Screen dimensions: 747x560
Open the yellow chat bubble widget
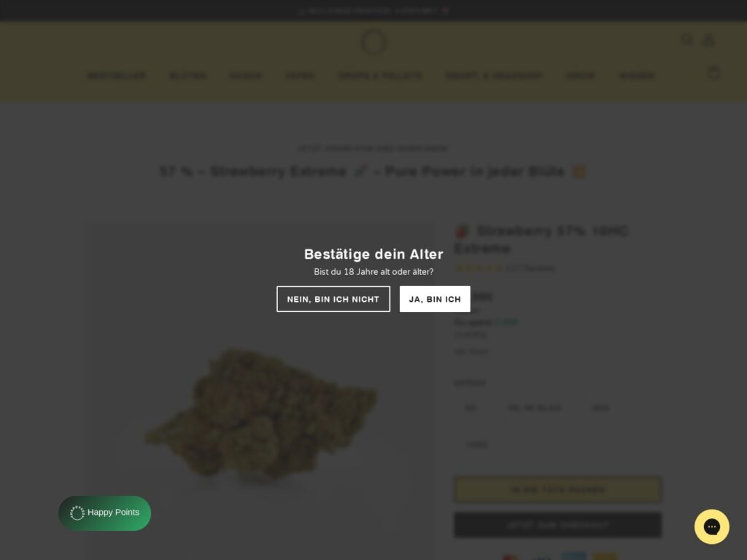712,526
